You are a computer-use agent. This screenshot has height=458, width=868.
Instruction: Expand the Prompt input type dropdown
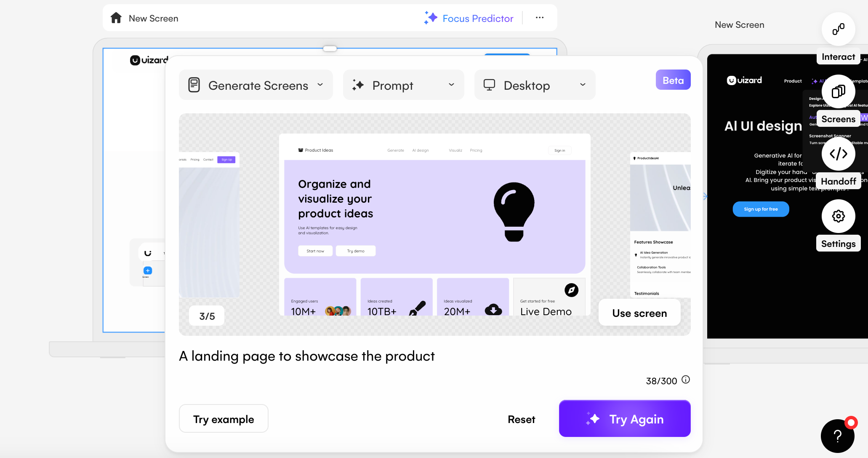(403, 85)
